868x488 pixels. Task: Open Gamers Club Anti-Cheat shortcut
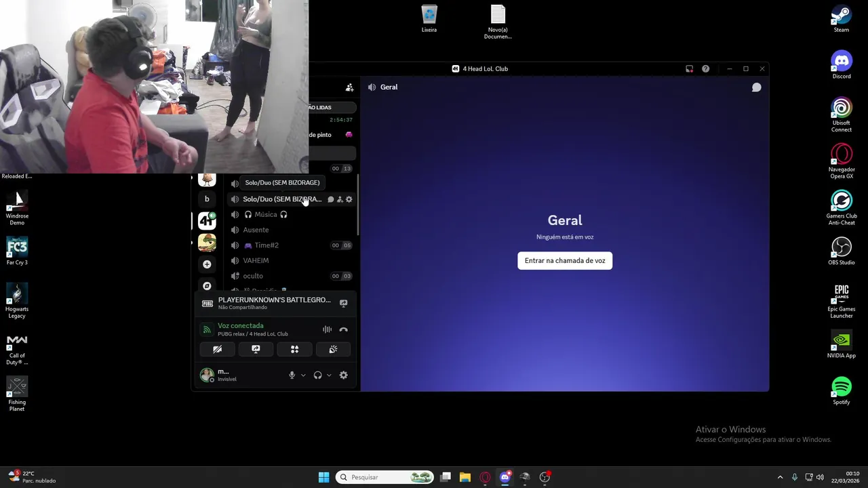click(842, 208)
